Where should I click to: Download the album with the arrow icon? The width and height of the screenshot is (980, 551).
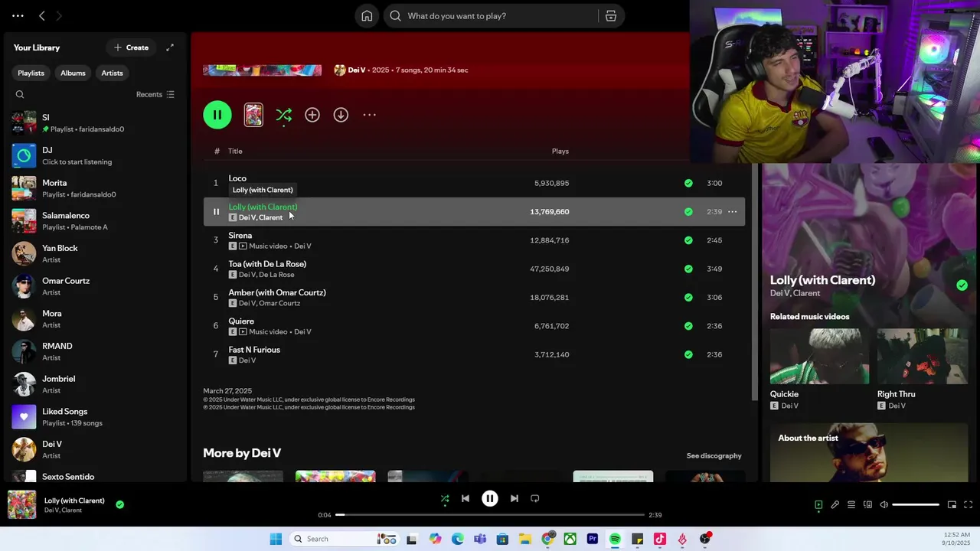[341, 115]
